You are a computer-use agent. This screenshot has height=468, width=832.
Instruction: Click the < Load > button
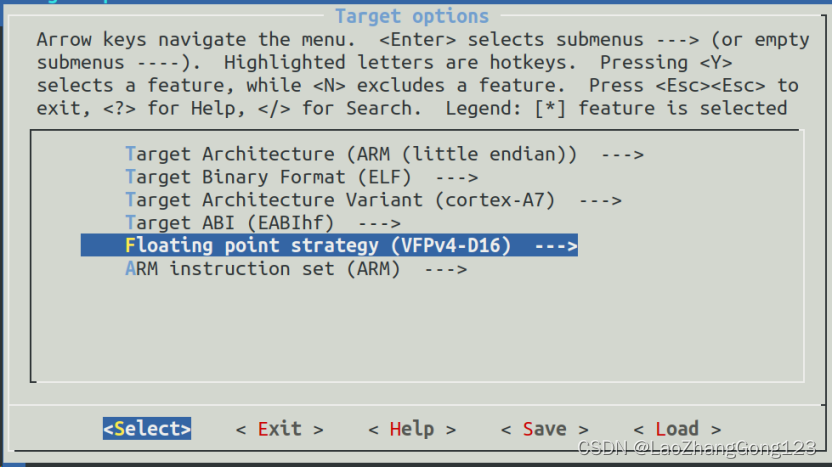tap(678, 429)
